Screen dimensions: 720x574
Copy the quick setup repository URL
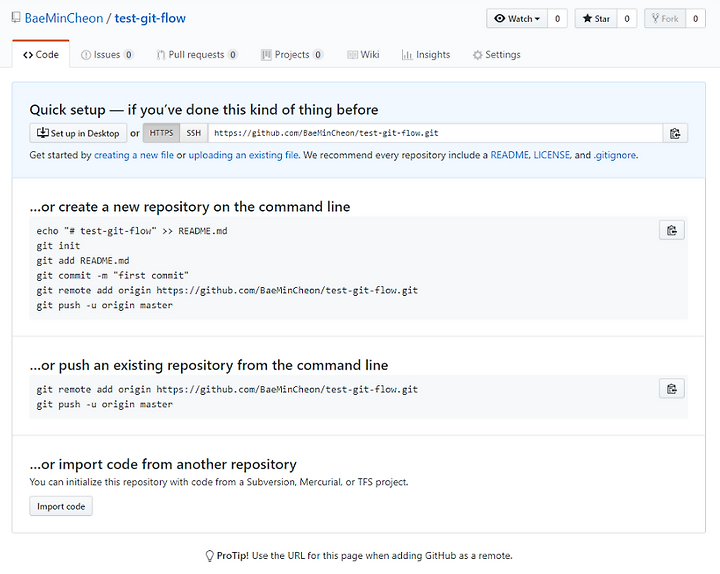(x=675, y=133)
